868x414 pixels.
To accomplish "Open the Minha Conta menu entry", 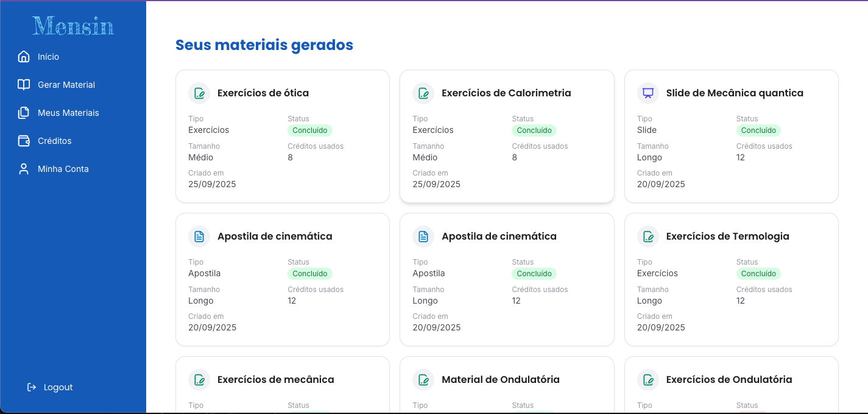I will 63,168.
